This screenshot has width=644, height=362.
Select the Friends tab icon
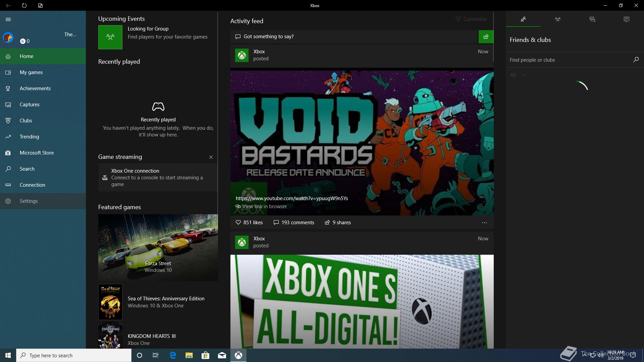tap(523, 19)
